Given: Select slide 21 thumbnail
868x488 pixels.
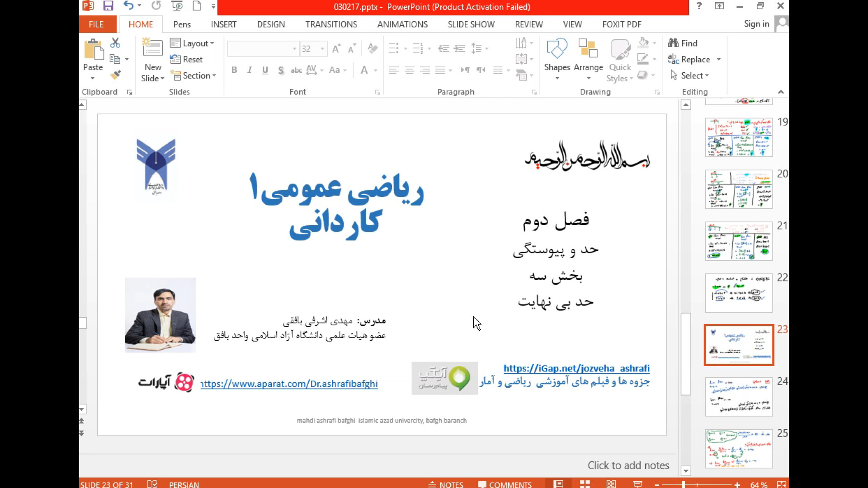Looking at the screenshot, I should pyautogui.click(x=739, y=241).
